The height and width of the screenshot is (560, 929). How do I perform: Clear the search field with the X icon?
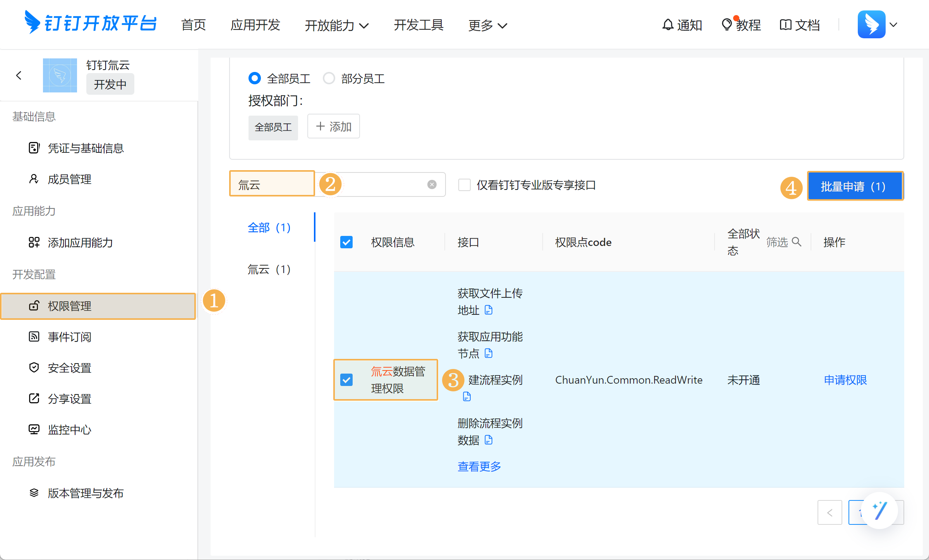coord(432,184)
